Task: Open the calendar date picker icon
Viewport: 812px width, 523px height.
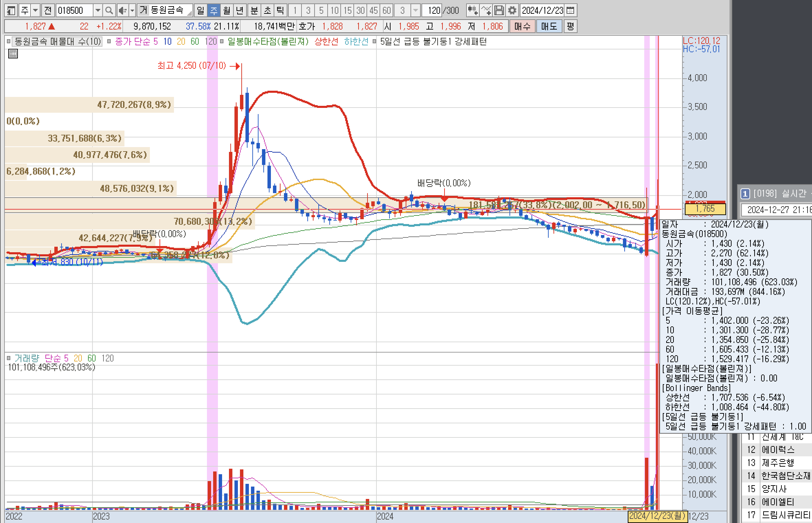Action: (570, 11)
